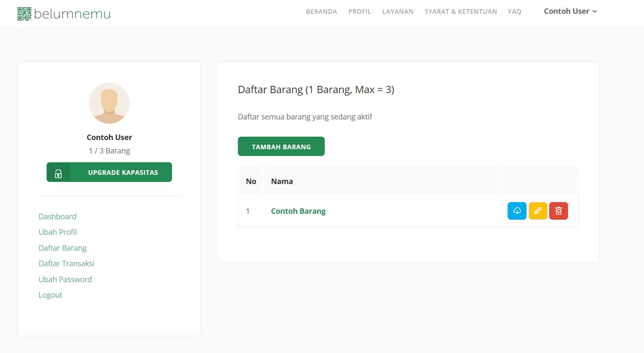This screenshot has width=644, height=353.
Task: Download QR for Contoh Barang
Action: click(517, 211)
